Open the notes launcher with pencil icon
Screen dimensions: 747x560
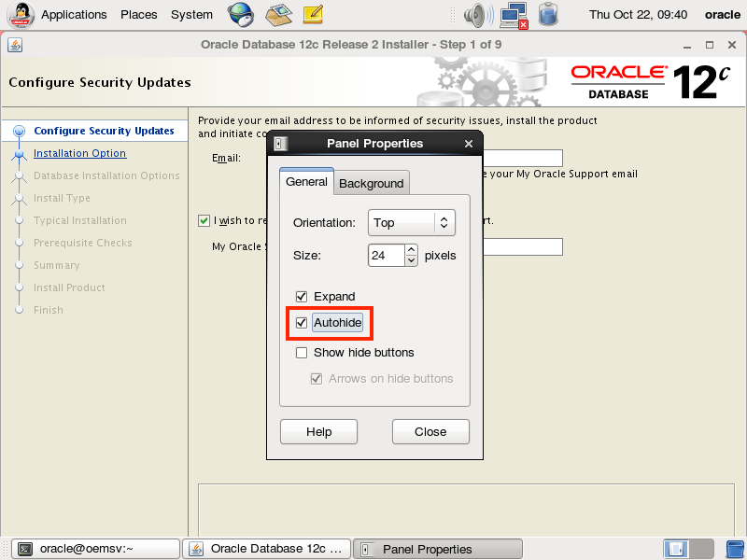click(x=313, y=15)
